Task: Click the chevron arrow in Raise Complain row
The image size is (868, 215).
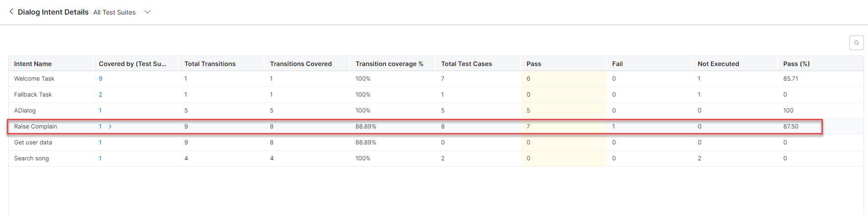Action: point(110,127)
